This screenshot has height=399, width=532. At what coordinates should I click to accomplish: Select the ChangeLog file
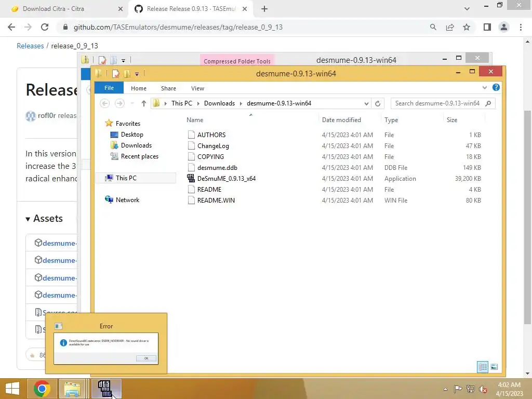pos(213,146)
